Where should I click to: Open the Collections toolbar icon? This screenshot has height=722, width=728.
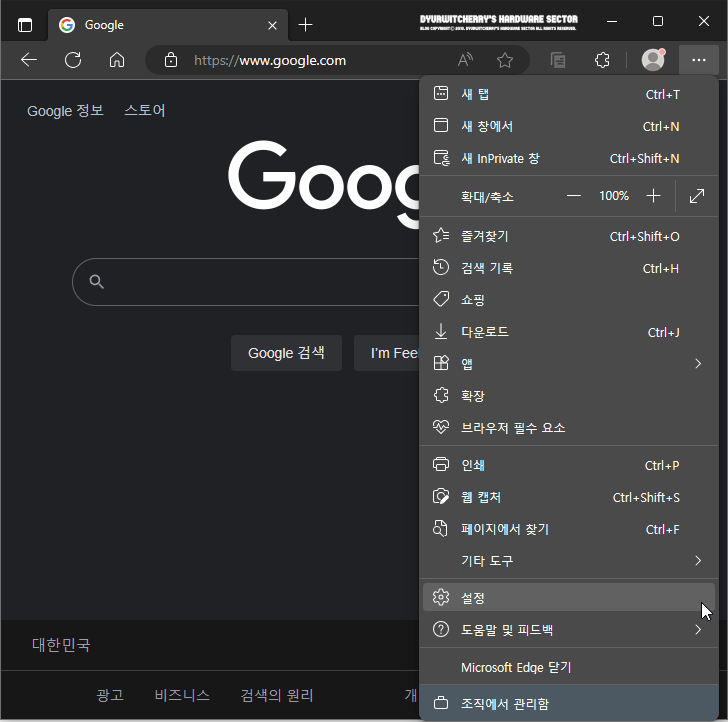[558, 60]
